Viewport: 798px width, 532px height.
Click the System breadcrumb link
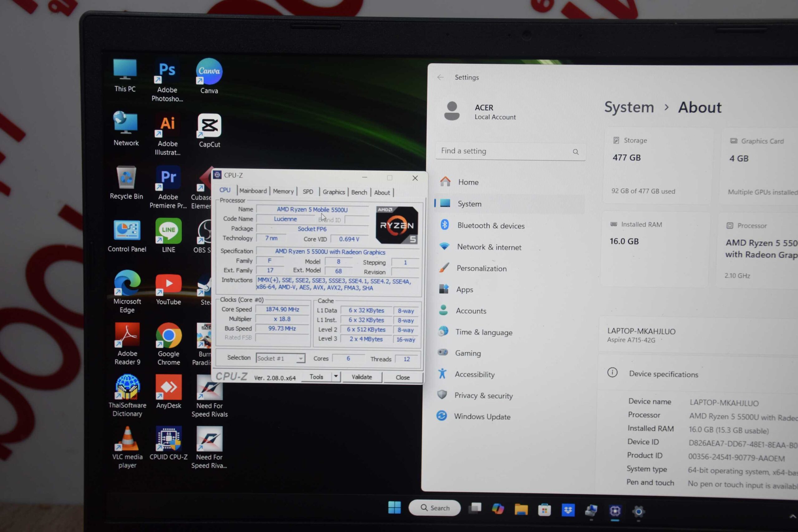coord(629,107)
